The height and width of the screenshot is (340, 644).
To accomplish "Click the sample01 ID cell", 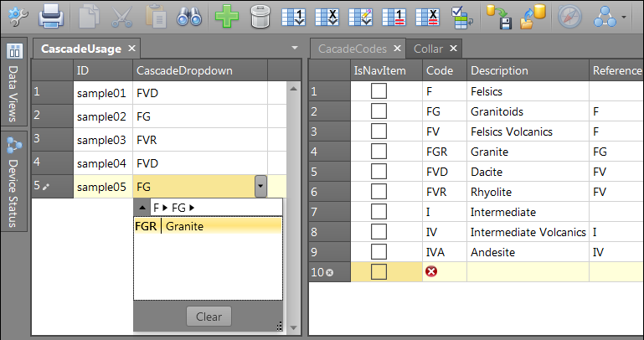I will point(103,93).
